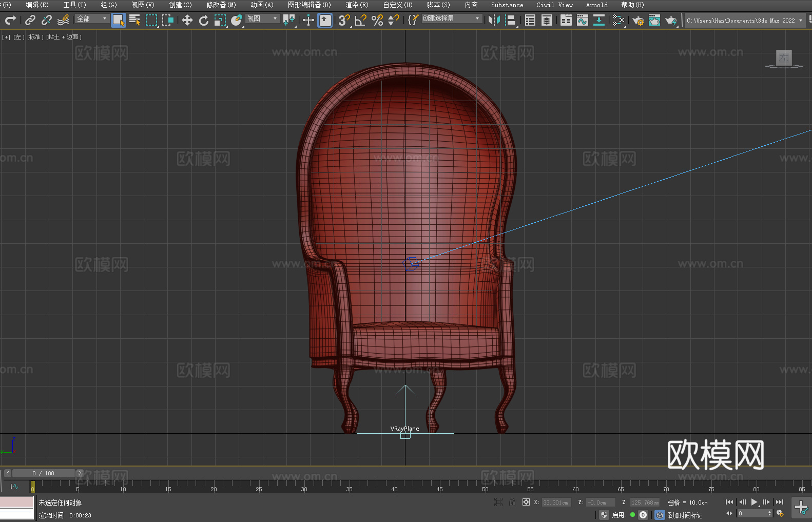Toggle Keyboard Shortcut Override button
Screen dimensions: 812x522
click(325, 20)
